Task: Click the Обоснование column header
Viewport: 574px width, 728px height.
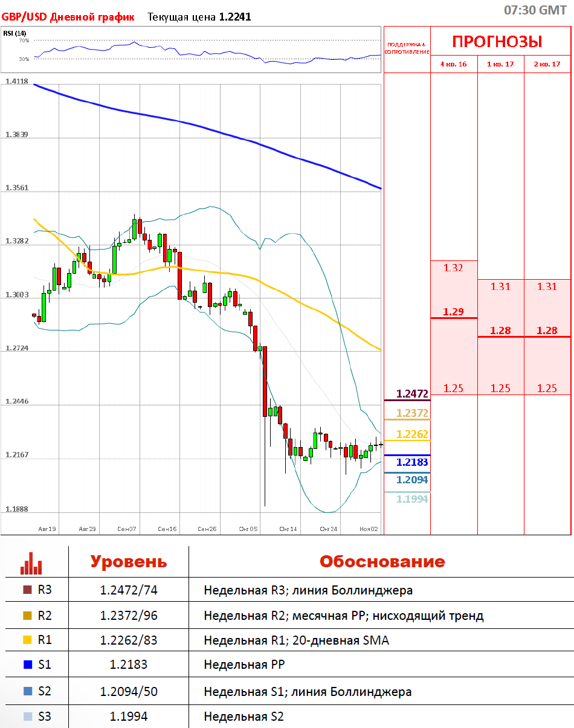Action: pos(382,562)
